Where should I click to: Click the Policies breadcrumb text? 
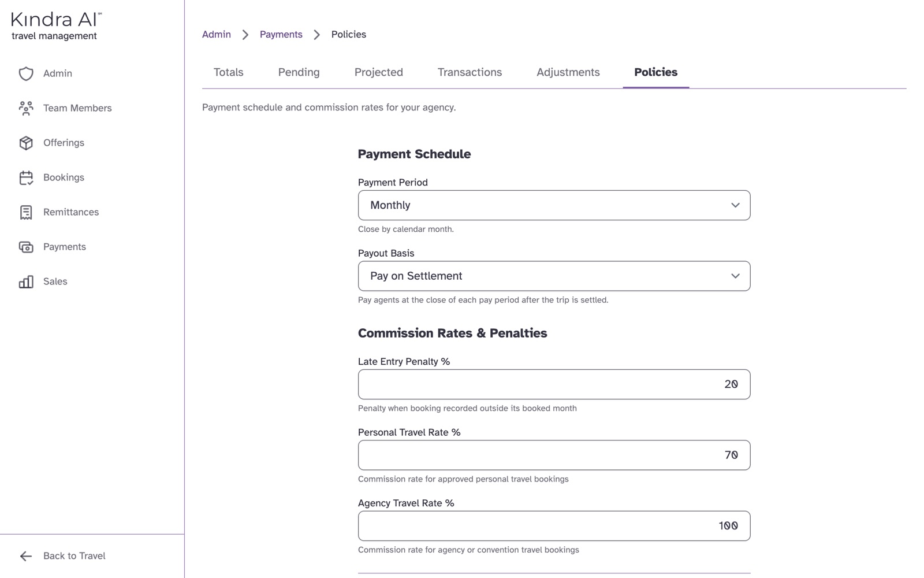coord(348,35)
